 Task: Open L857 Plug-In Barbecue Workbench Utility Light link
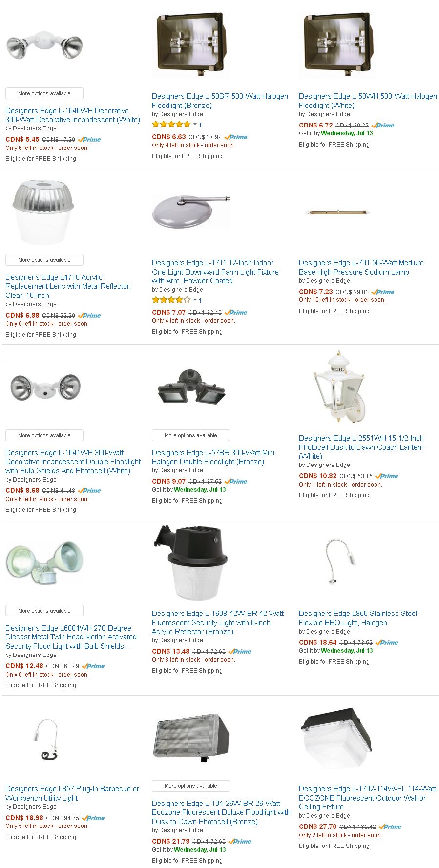point(72,793)
